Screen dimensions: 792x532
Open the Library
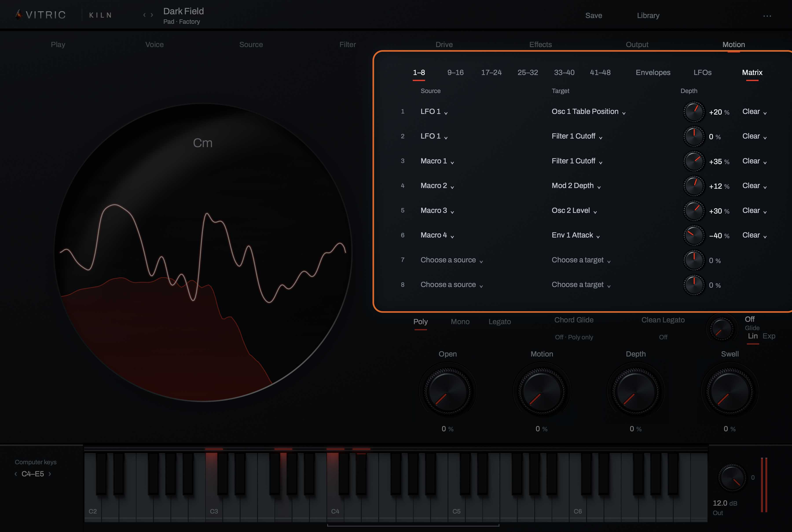648,15
